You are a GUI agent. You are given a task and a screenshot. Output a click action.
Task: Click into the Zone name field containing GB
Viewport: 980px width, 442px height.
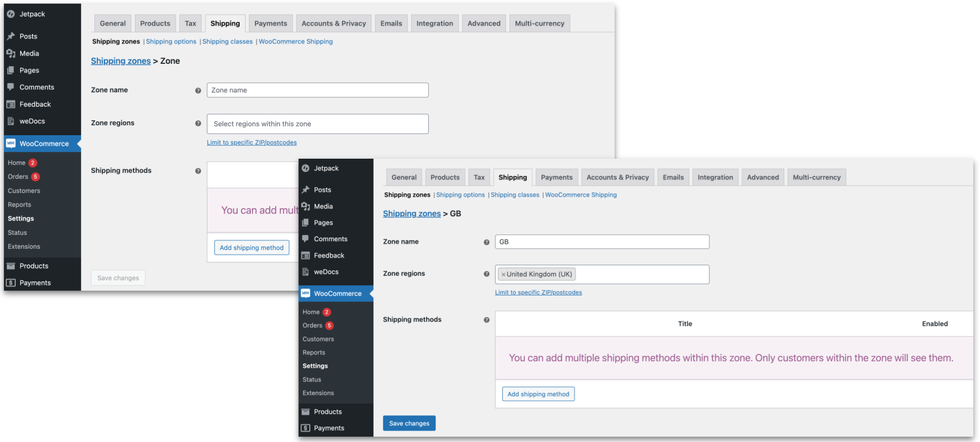click(x=602, y=242)
